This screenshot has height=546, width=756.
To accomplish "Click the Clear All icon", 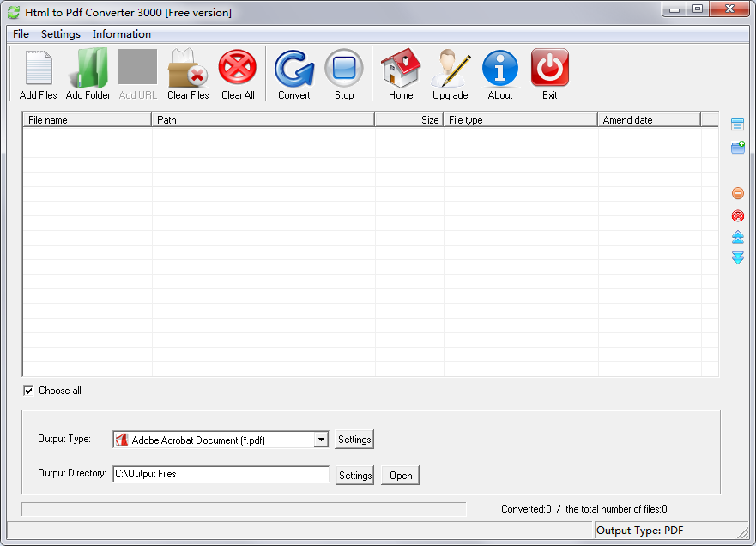I will coord(238,73).
